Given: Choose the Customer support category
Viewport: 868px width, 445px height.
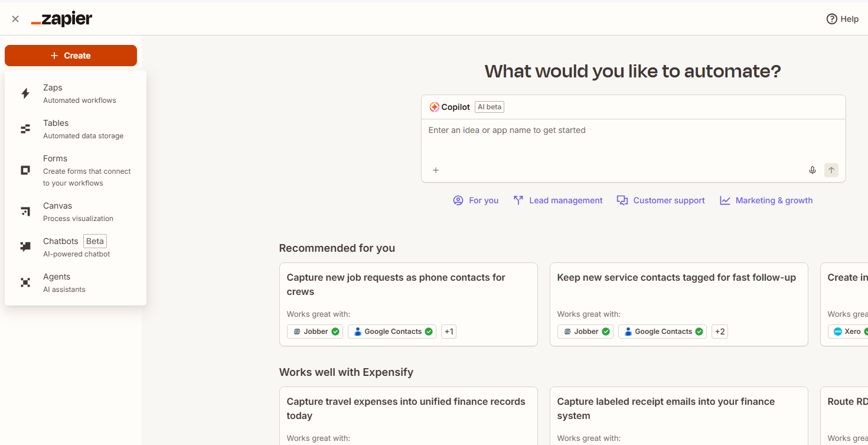Looking at the screenshot, I should coord(661,200).
